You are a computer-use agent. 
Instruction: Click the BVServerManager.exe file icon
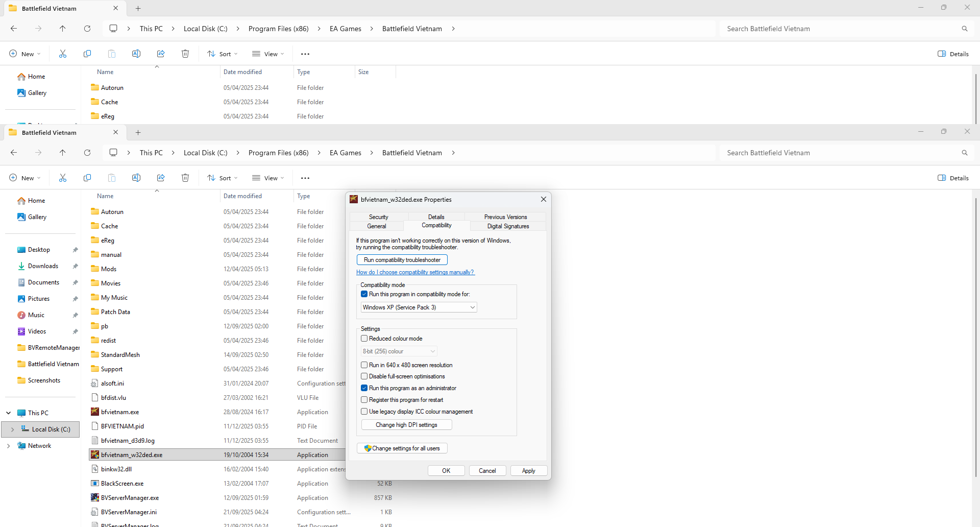point(95,497)
